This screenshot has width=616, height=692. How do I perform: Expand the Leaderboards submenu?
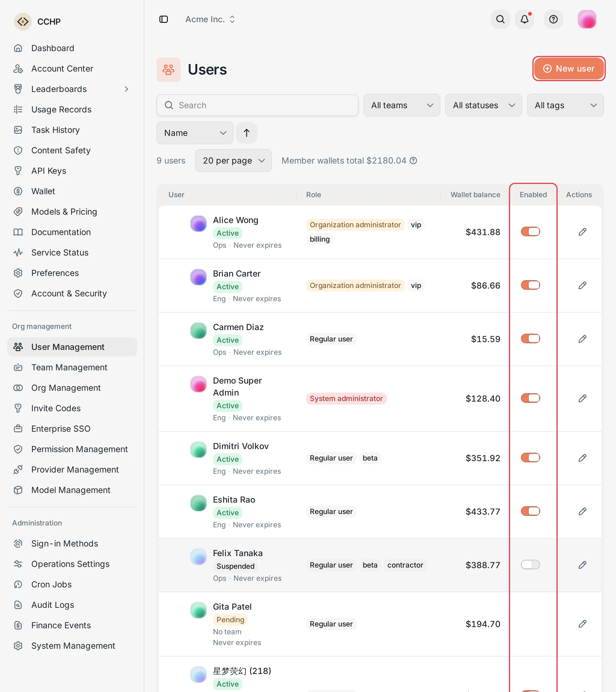[x=126, y=89]
